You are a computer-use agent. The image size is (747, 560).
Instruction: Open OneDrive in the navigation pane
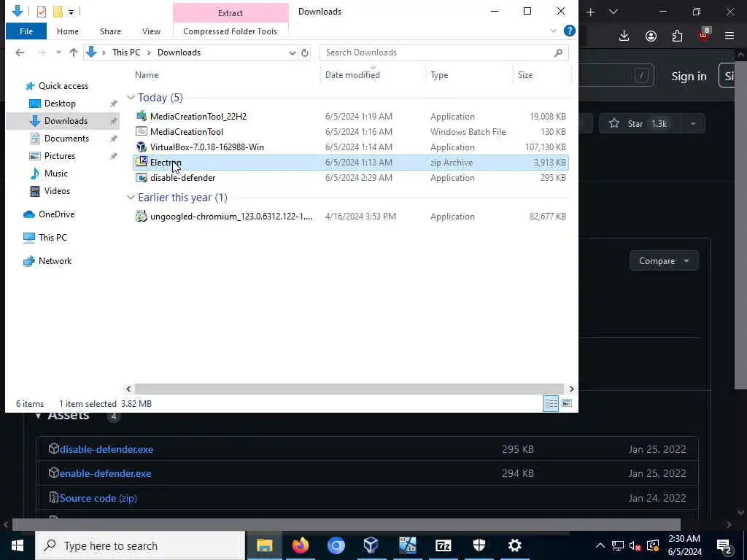pyautogui.click(x=56, y=214)
